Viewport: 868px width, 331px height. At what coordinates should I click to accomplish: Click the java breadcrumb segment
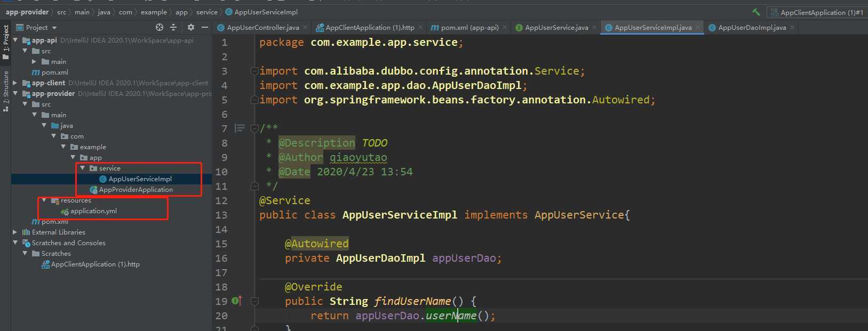[104, 12]
